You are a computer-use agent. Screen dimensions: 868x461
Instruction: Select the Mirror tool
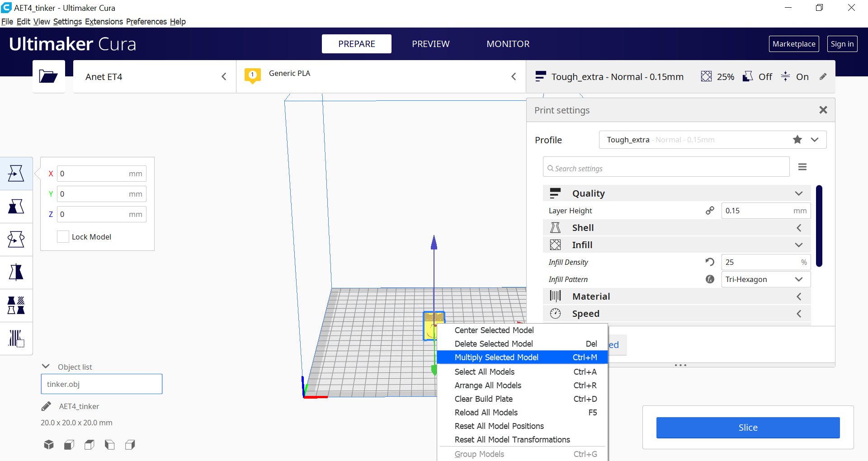16,273
